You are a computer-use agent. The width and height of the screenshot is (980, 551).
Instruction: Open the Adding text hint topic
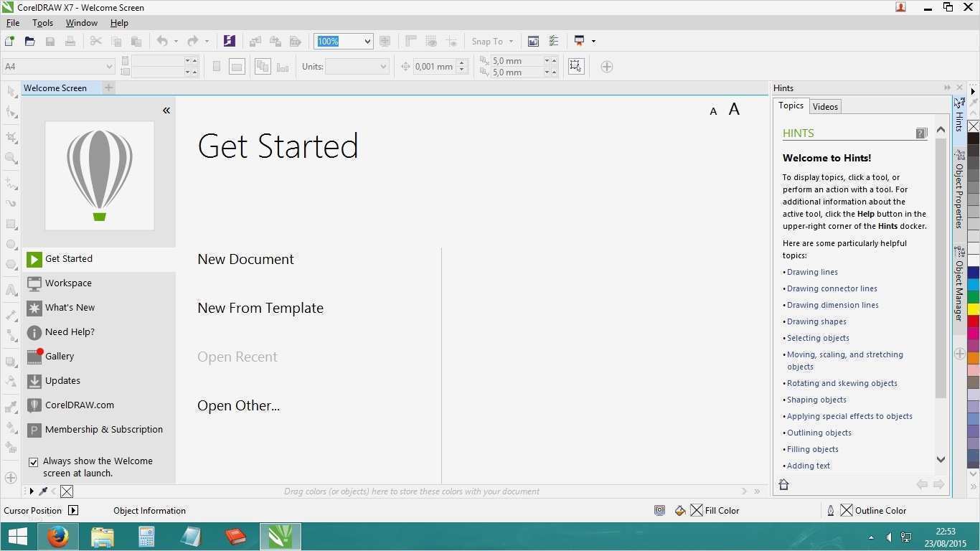point(809,466)
